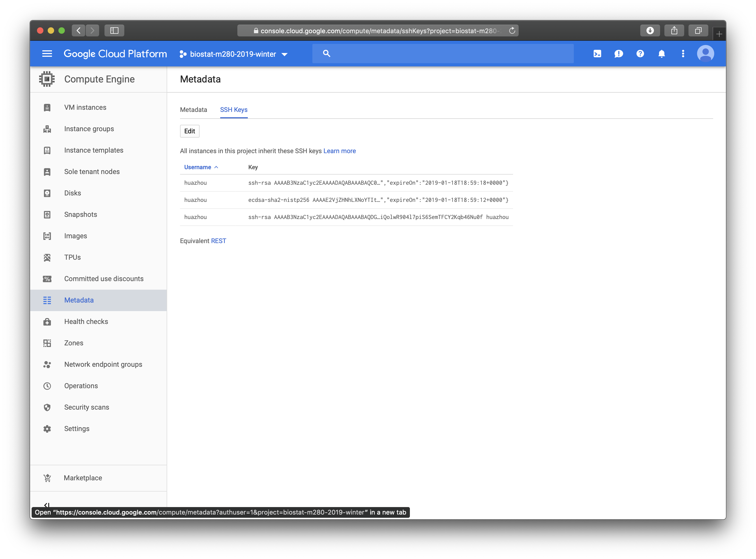Go to VM instances in the sidebar
This screenshot has height=559, width=756.
pyautogui.click(x=85, y=108)
